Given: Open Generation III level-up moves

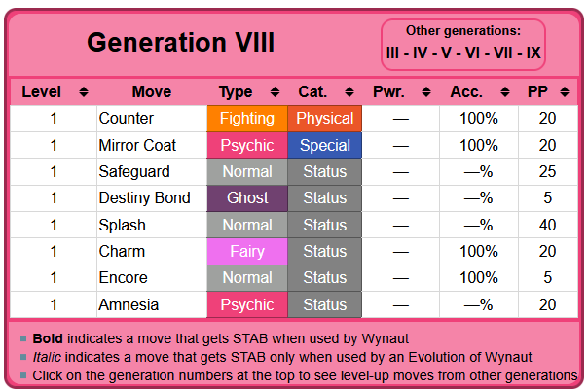Looking at the screenshot, I should (392, 52).
